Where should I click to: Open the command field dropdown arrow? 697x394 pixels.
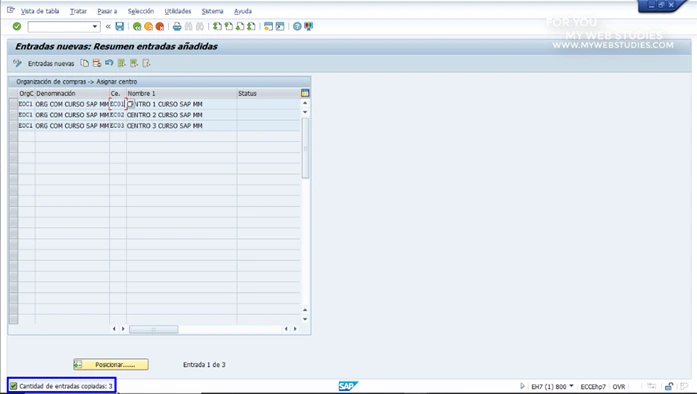95,27
